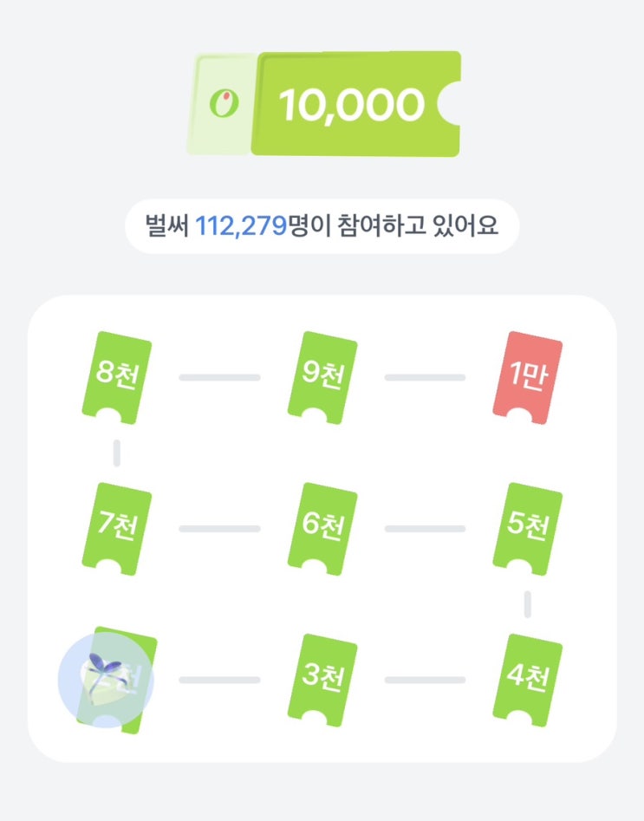644x821 pixels.
Task: Tap the 8천 green coupon ticket
Action: coord(117,377)
